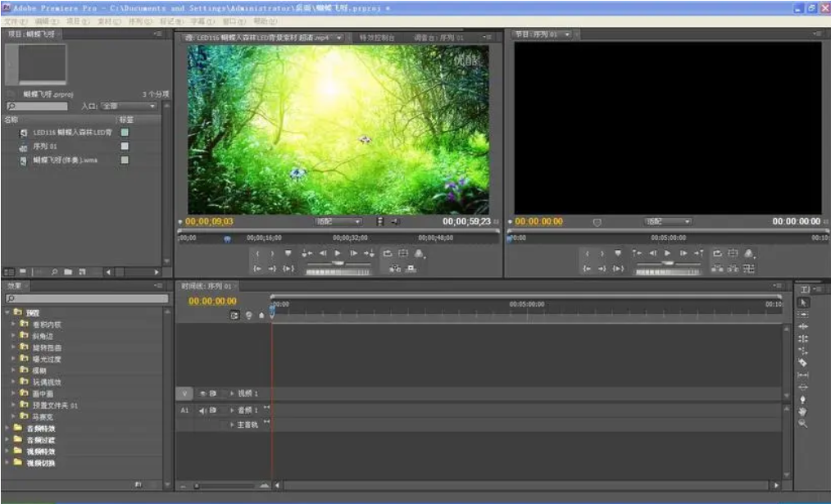Screen dimensions: 831x504
Task: Play In to Out in source monitor
Action: [x=288, y=269]
